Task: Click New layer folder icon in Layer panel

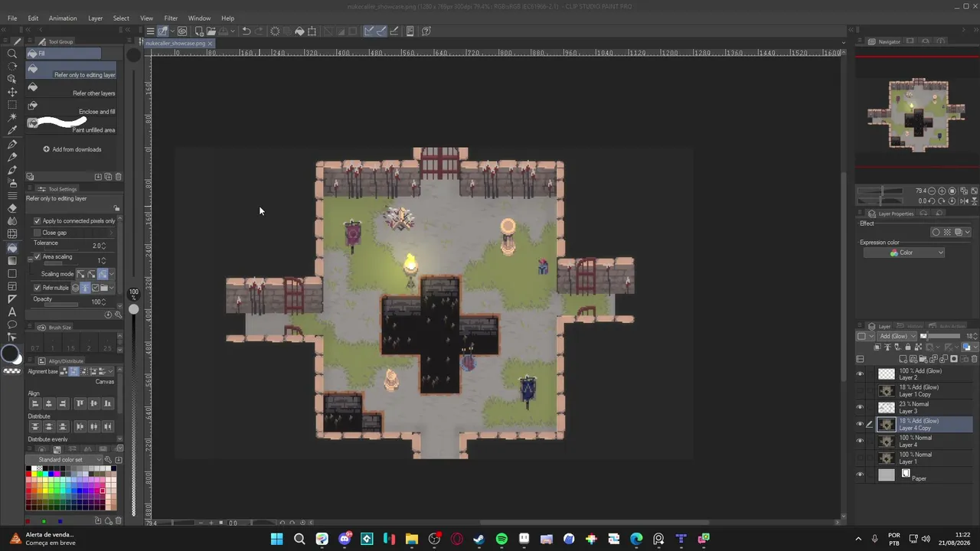Action: point(923,359)
